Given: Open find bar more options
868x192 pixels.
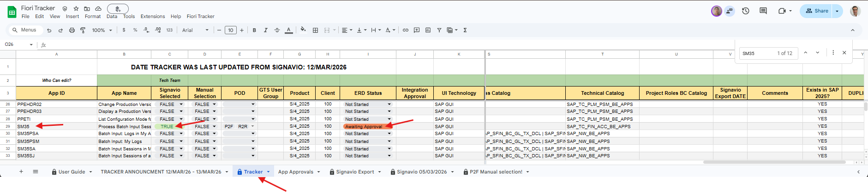Looking at the screenshot, I should [833, 53].
